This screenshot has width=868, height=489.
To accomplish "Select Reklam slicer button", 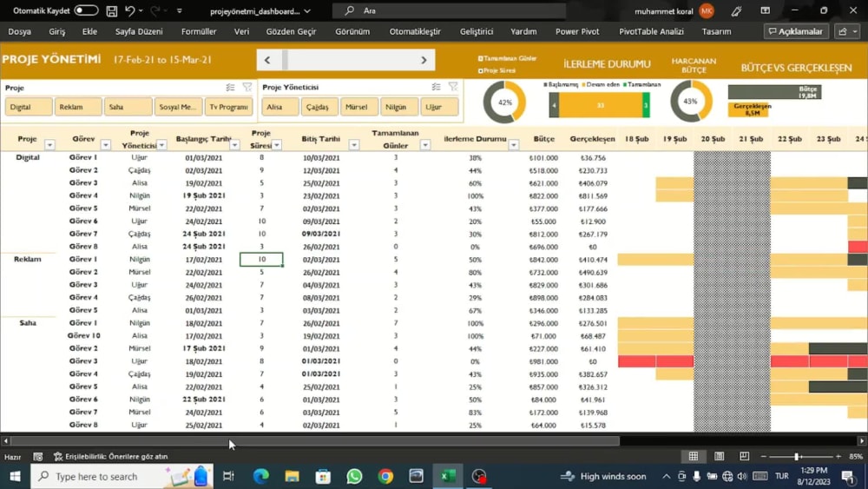I will tap(78, 107).
